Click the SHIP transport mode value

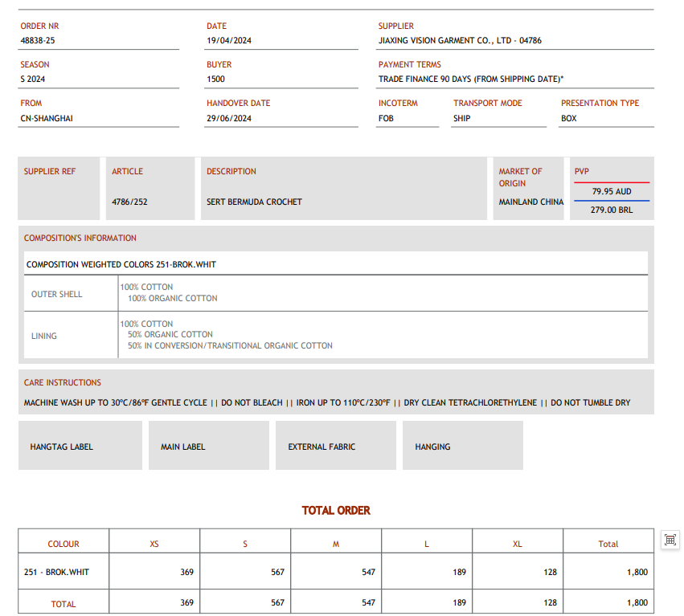[462, 118]
